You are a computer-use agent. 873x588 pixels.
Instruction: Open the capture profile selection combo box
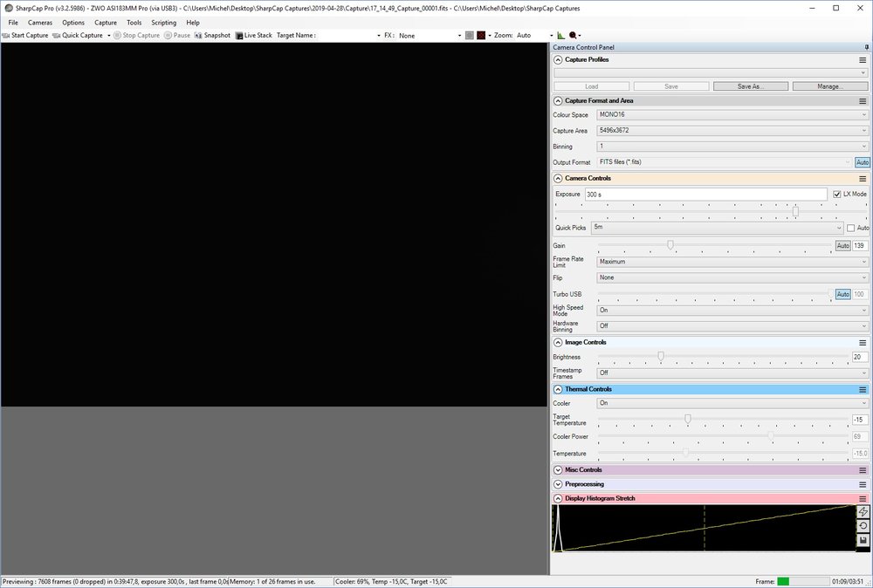(711, 73)
